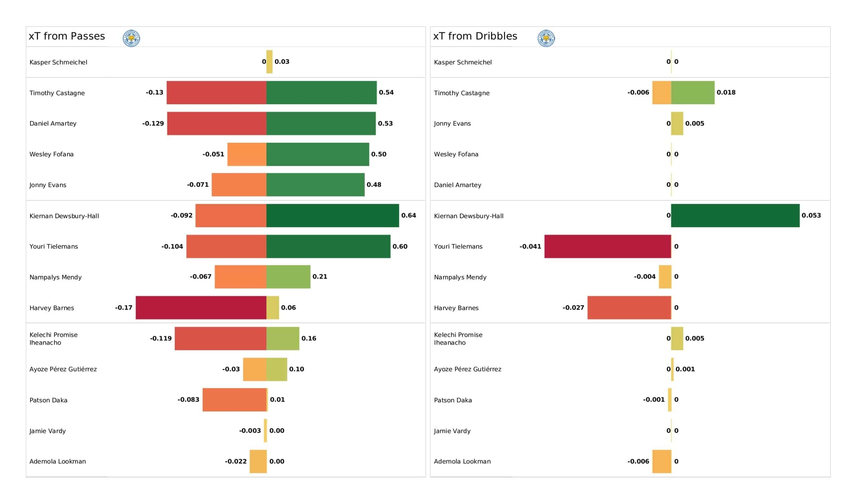Image resolution: width=859 pixels, height=504 pixels.
Task: Click Timothy Castagne's green 0.54 passes bar
Action: (x=321, y=92)
